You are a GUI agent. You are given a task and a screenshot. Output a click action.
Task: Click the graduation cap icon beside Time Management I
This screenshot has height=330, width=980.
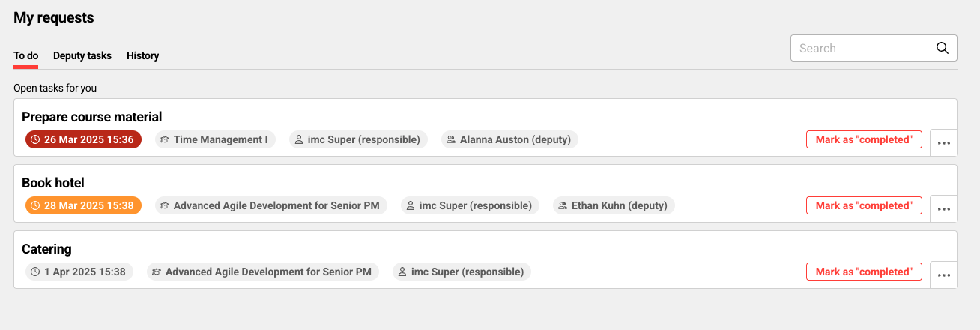[x=164, y=139]
